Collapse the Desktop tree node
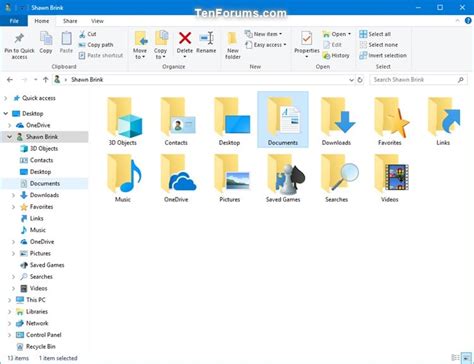The width and height of the screenshot is (474, 364). 5,114
